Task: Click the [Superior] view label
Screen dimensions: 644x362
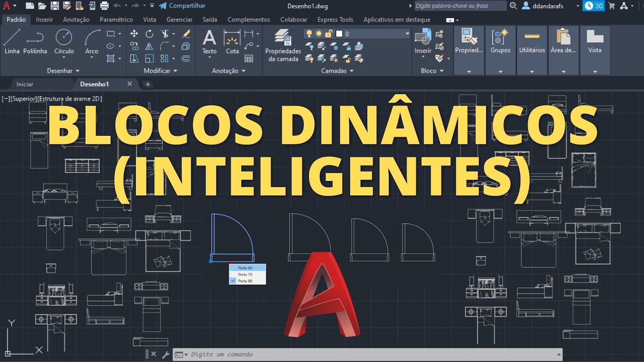Action: pos(24,99)
